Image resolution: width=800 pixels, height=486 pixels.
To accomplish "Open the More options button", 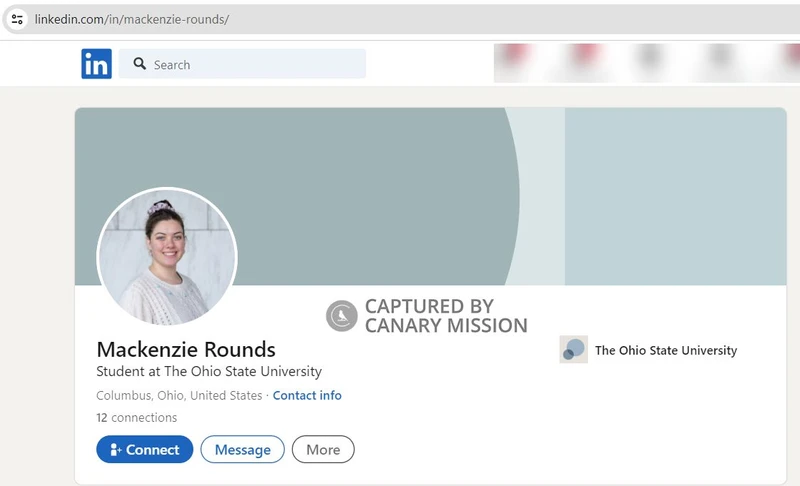I will (323, 449).
